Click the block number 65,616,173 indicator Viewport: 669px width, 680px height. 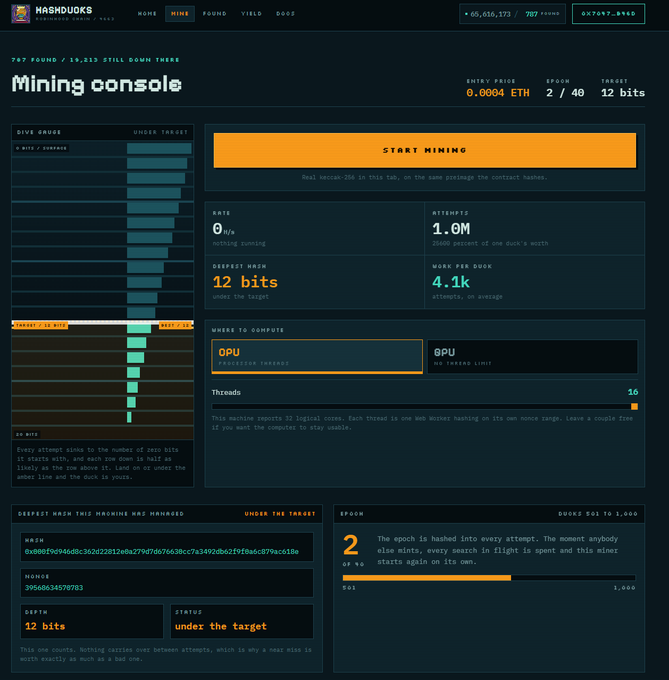point(488,14)
